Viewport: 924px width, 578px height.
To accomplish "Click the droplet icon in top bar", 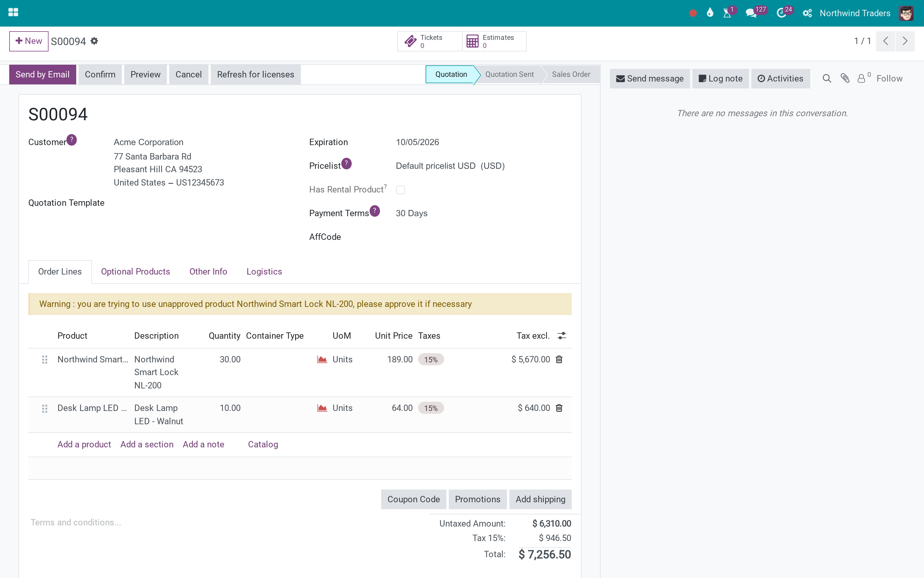I will 710,13.
